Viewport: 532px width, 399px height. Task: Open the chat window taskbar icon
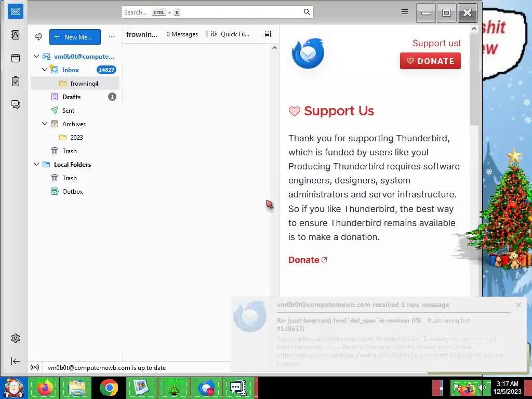point(238,388)
